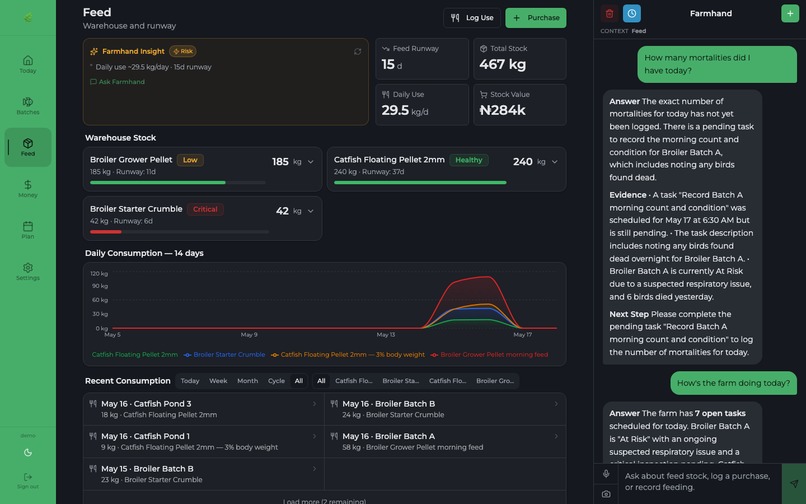Click the Feed context label under chat header
The width and height of the screenshot is (806, 504).
click(x=639, y=31)
